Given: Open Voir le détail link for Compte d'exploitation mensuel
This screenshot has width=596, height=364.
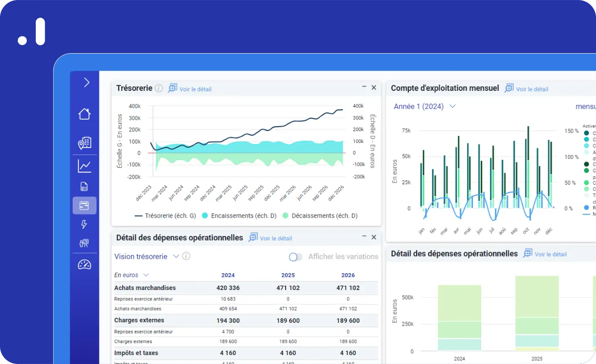Looking at the screenshot, I should (532, 89).
